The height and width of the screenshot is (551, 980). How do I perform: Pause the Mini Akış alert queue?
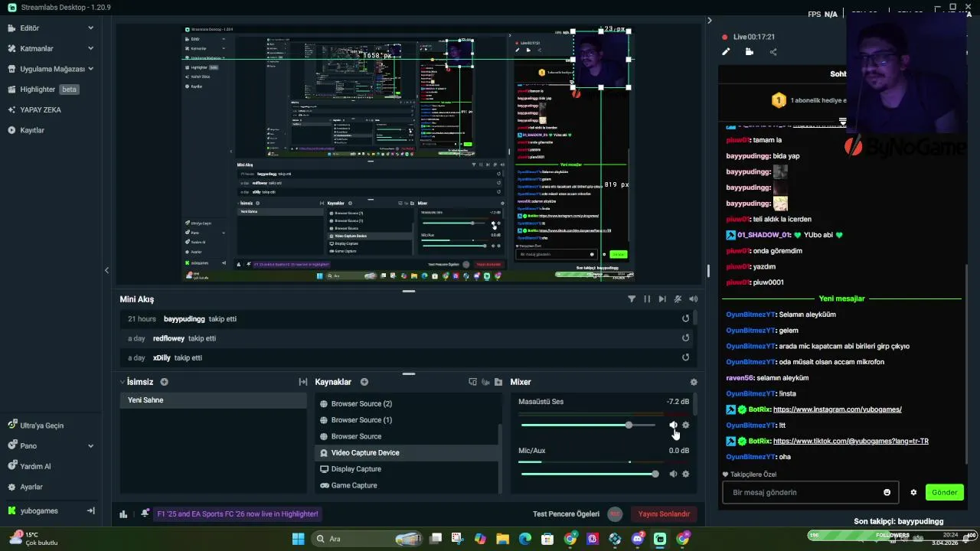647,299
